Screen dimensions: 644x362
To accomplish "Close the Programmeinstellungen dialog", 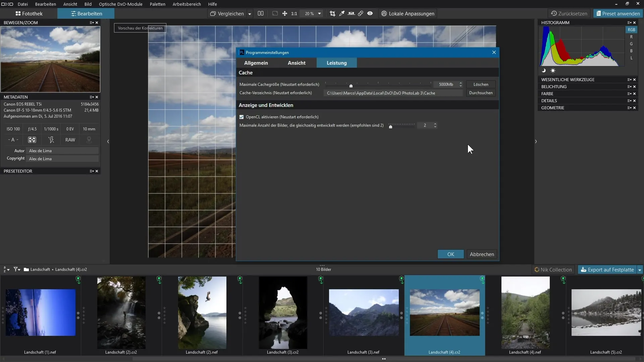I will point(494,52).
